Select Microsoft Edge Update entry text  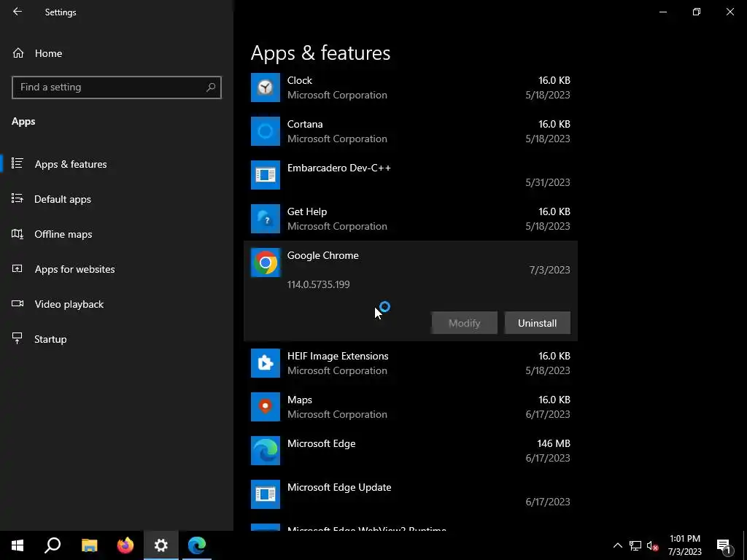point(339,488)
